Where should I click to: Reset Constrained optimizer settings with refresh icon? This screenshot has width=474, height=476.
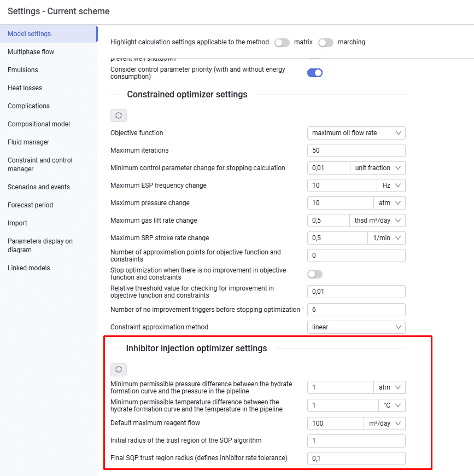(119, 115)
